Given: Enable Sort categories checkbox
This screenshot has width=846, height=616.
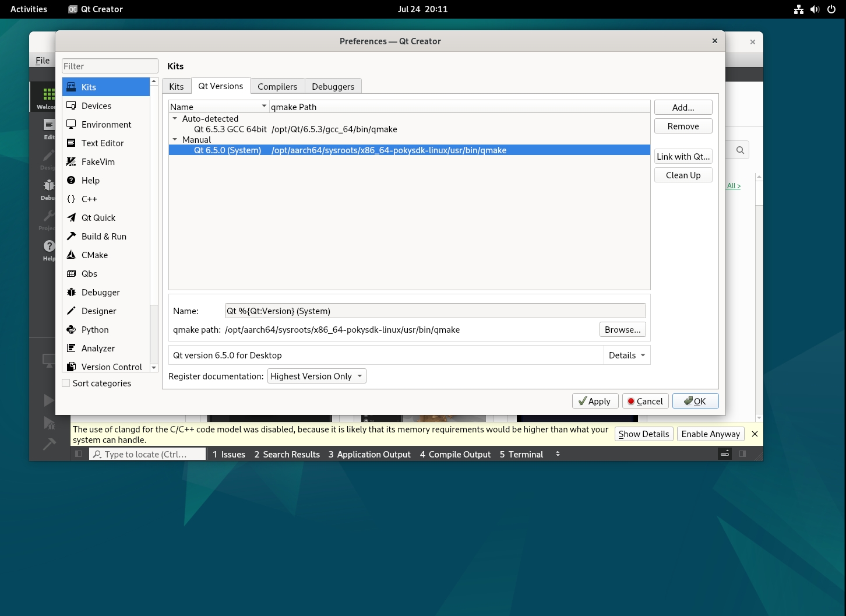Looking at the screenshot, I should (x=66, y=383).
